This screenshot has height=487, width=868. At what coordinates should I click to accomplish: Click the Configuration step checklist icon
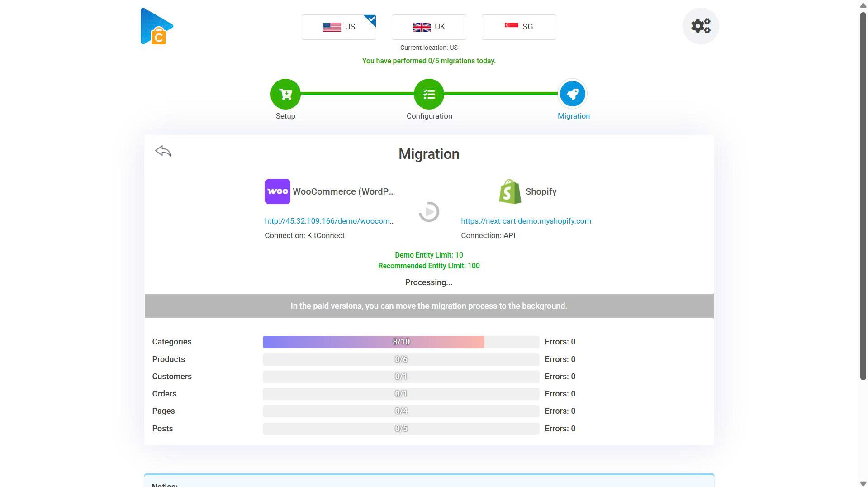(428, 94)
